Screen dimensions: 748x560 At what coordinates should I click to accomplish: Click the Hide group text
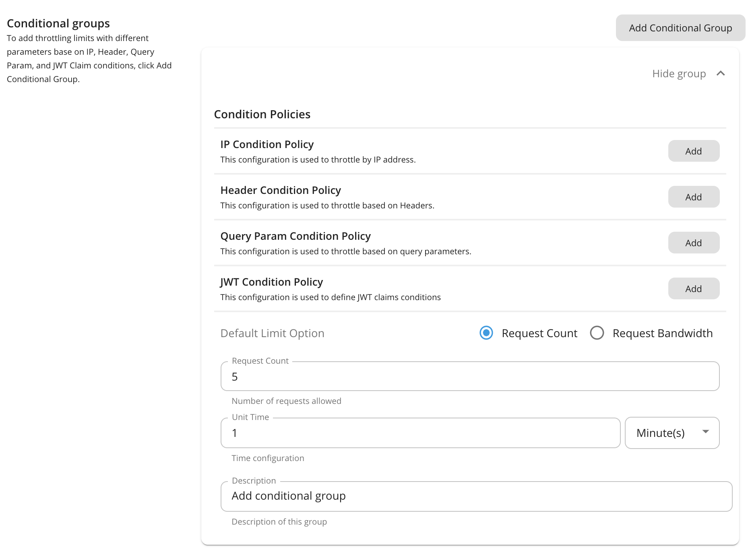point(679,74)
